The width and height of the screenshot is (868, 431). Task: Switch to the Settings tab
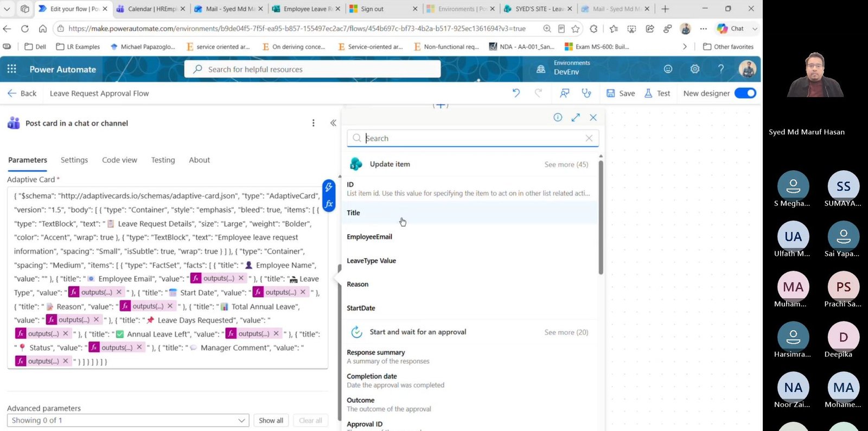tap(74, 160)
